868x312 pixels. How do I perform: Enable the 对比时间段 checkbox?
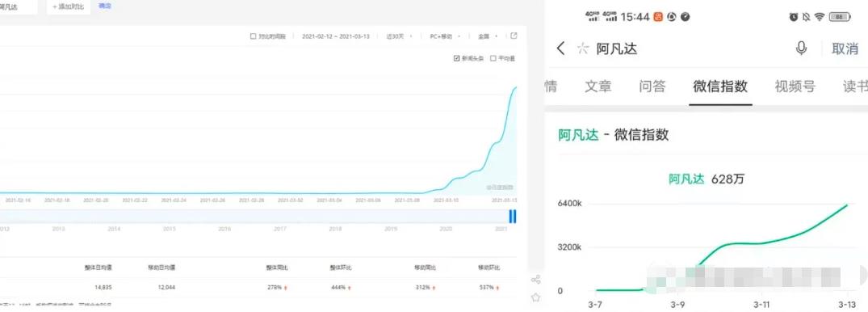(253, 36)
